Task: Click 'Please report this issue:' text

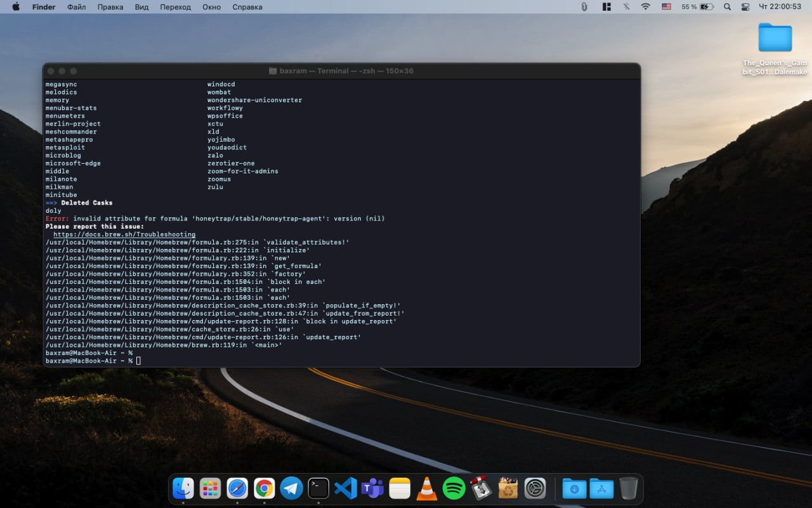Action: 95,226
